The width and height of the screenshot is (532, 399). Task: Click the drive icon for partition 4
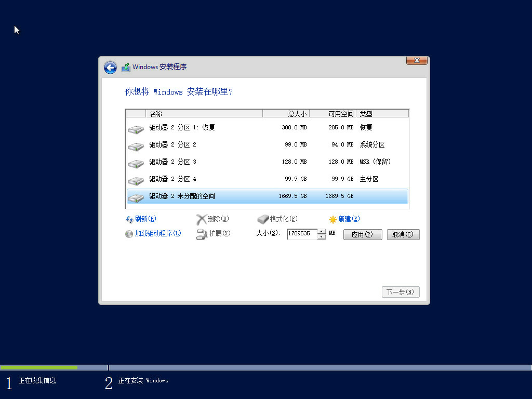coord(136,181)
